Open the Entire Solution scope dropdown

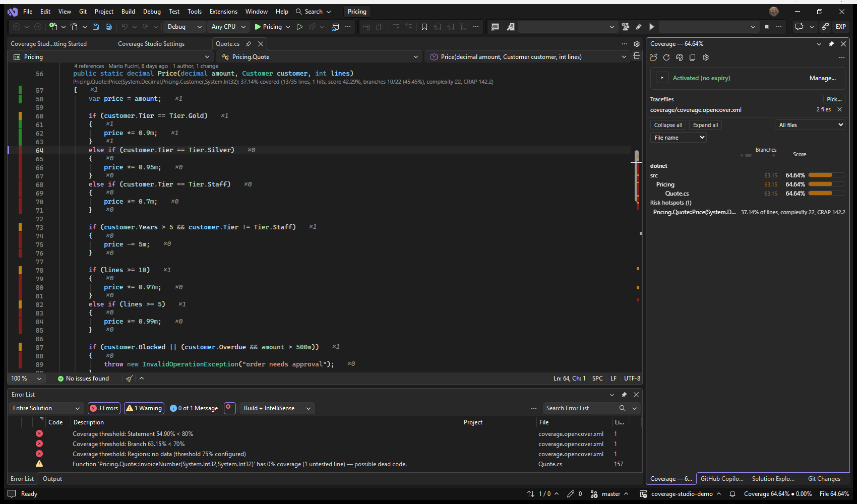(x=46, y=408)
